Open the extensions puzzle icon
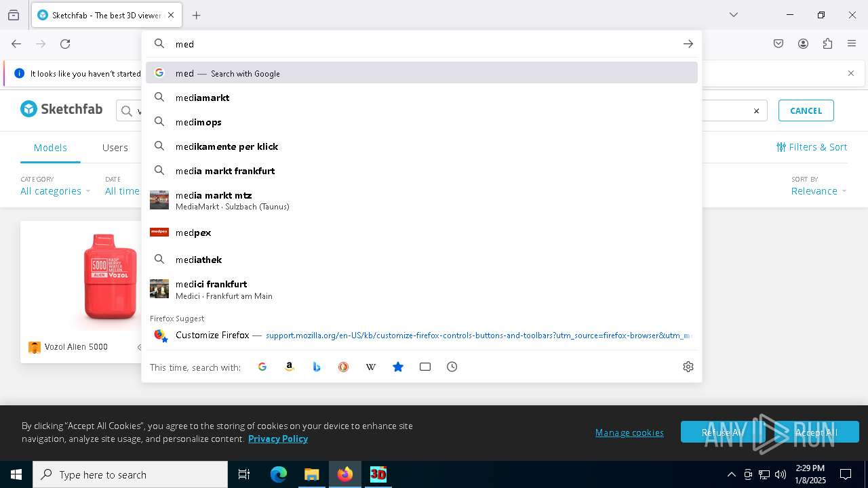868x488 pixels. (827, 44)
